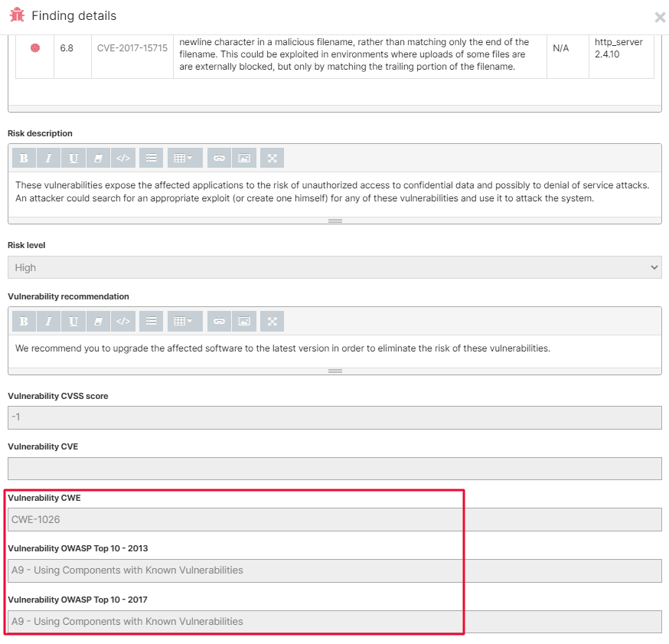Open the Risk level dropdown showing High
The height and width of the screenshot is (644, 669).
(x=334, y=266)
